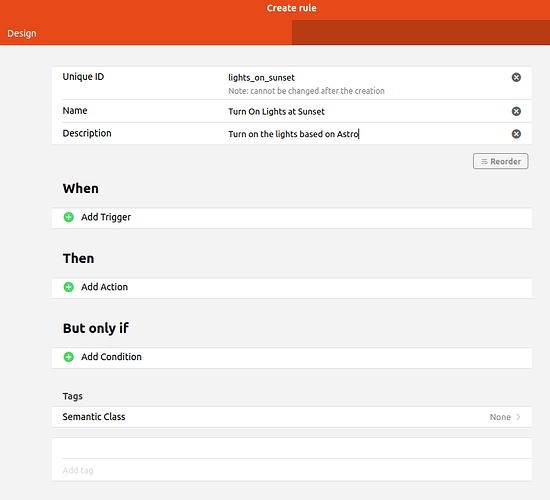Click the Semantic Class label
The height and width of the screenshot is (500, 550).
click(x=94, y=417)
